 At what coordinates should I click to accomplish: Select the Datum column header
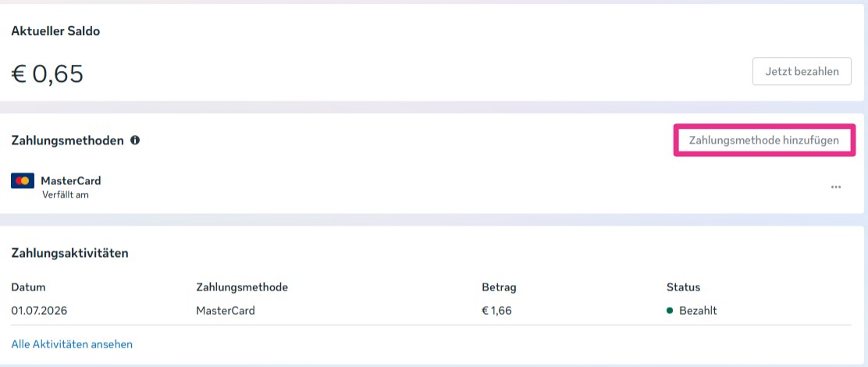[x=28, y=287]
